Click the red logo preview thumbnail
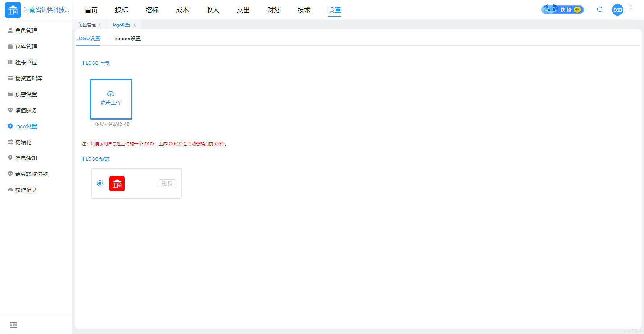The height and width of the screenshot is (334, 644). [x=117, y=184]
